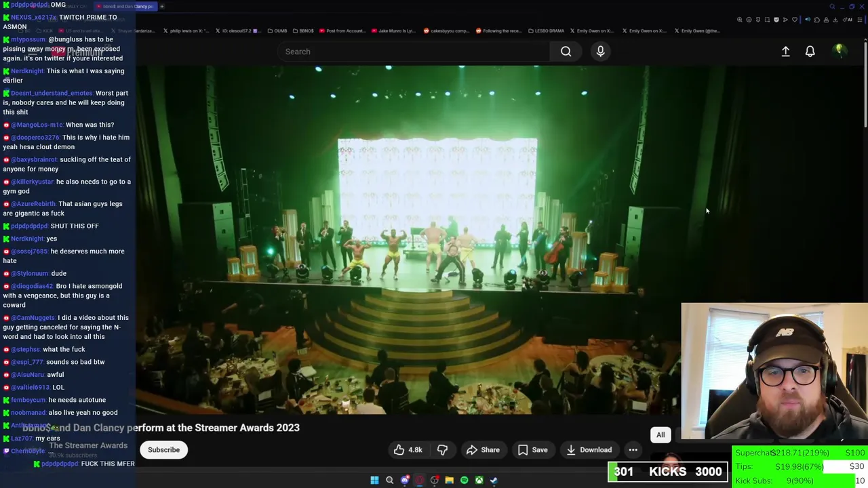Open the BBNO$ bookmarks folder
868x488 pixels.
[x=302, y=30]
